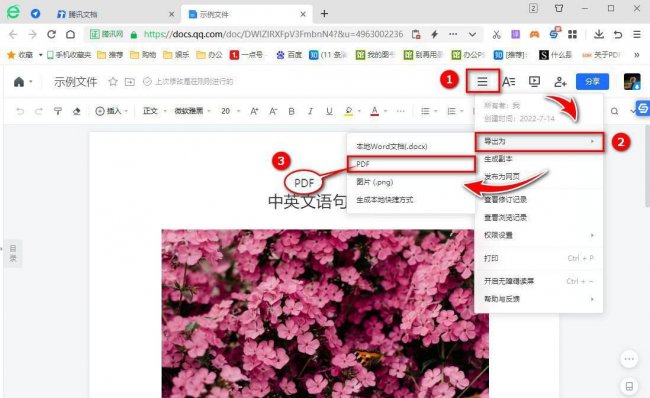The height and width of the screenshot is (398, 650).
Task: Click document title 示例文件
Action: [x=75, y=82]
